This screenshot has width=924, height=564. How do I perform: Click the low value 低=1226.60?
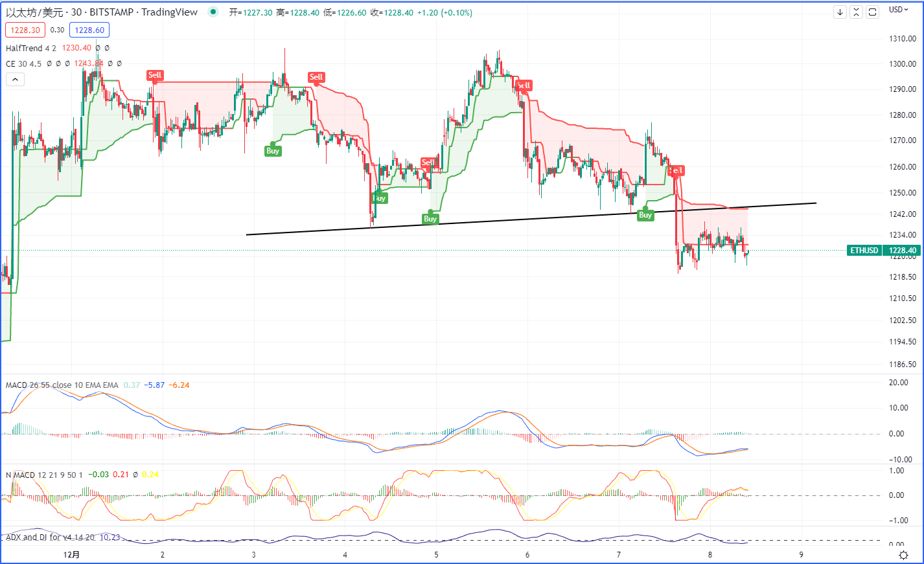coord(345,12)
